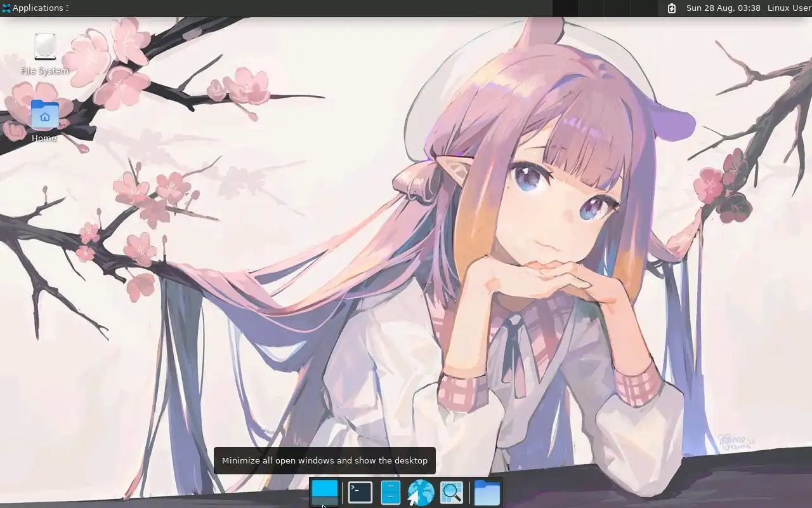Launch the Terminal emulator from dock
812x508 pixels.
pyautogui.click(x=360, y=492)
